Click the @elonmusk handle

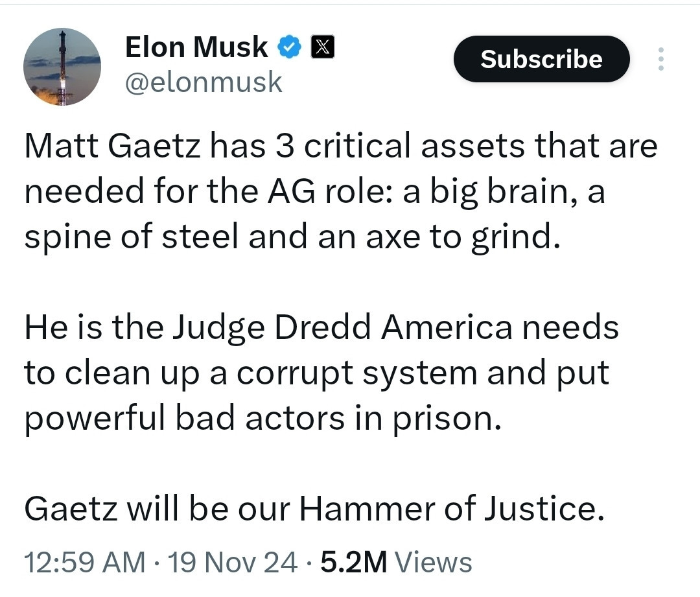pos(204,82)
